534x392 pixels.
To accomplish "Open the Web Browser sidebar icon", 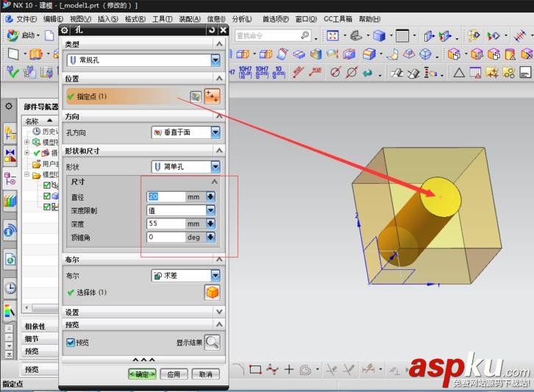I will (x=10, y=260).
